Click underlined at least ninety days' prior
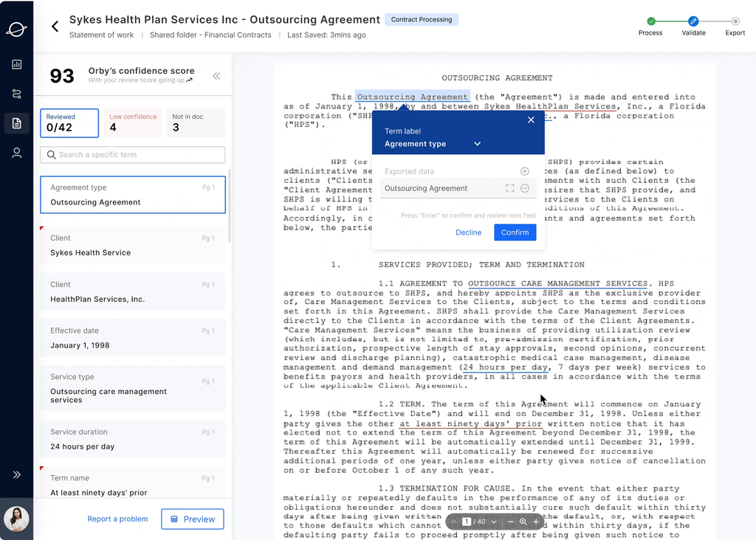 470,424
